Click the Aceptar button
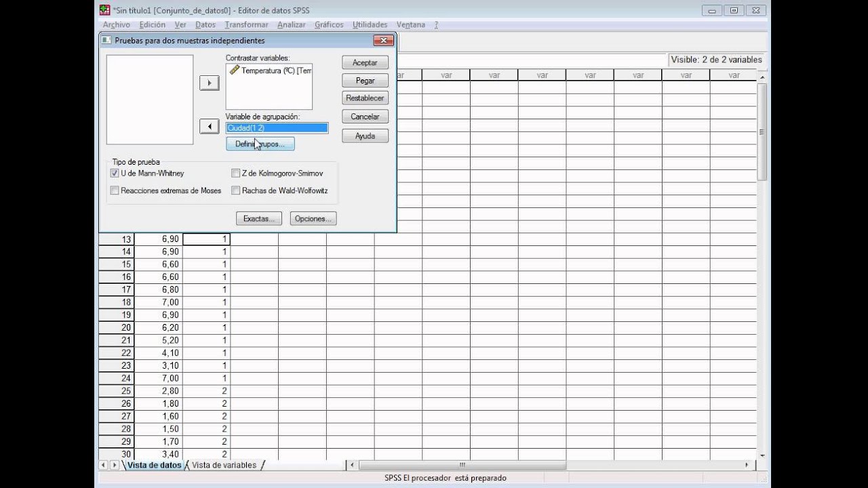Screen dimensions: 868x488 (x=365, y=62)
